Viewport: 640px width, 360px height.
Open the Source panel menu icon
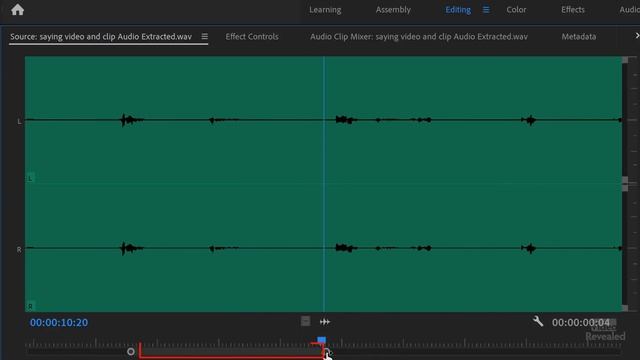(204, 36)
